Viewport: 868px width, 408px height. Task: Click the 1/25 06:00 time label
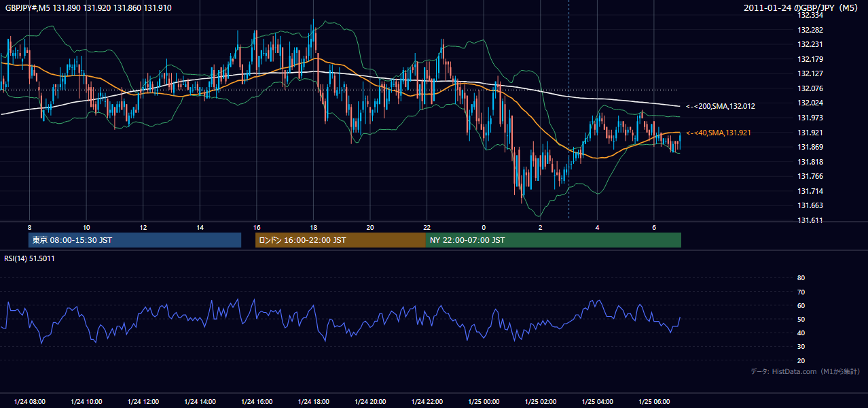click(x=654, y=402)
